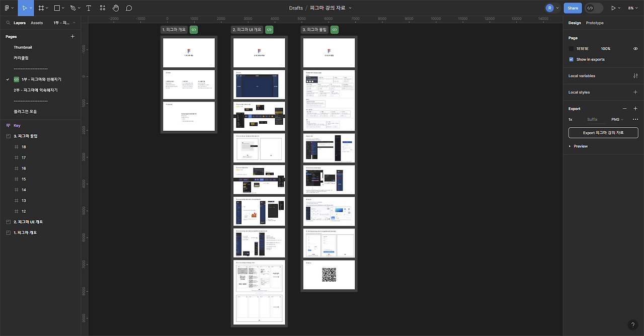This screenshot has width=644, height=336.
Task: Click dev-ready badge on section 1. 피그마 개요
Action: [194, 30]
